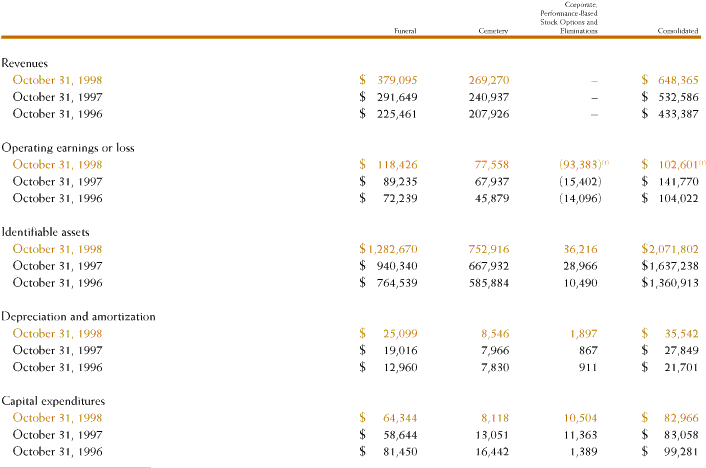Click the Consolidated column header
The height and width of the screenshot is (468, 706).
coord(677,32)
